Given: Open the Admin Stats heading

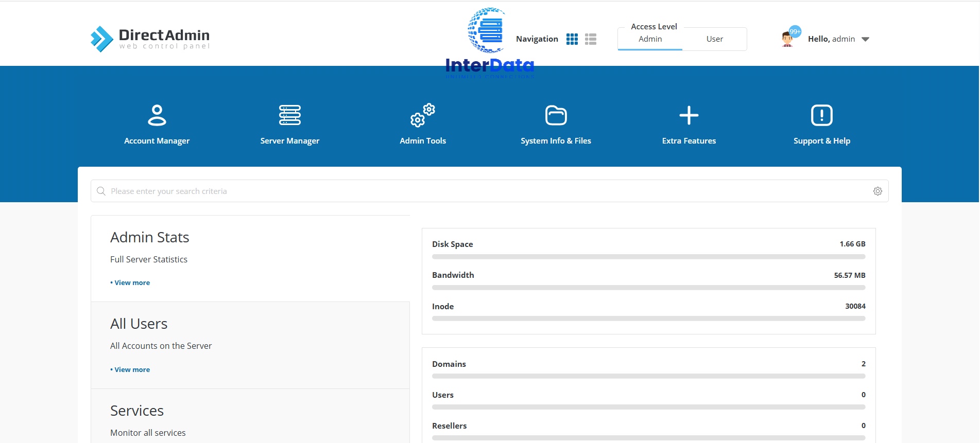Looking at the screenshot, I should (149, 237).
